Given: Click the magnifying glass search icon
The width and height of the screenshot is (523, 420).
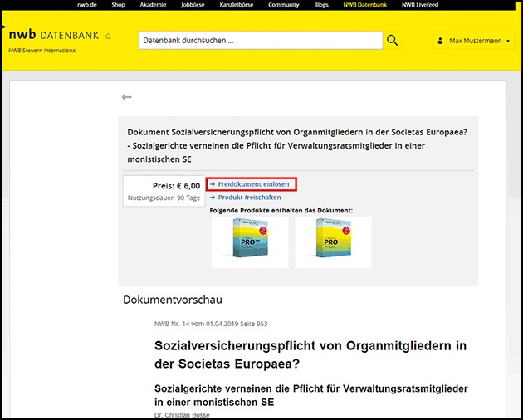Looking at the screenshot, I should coord(393,40).
